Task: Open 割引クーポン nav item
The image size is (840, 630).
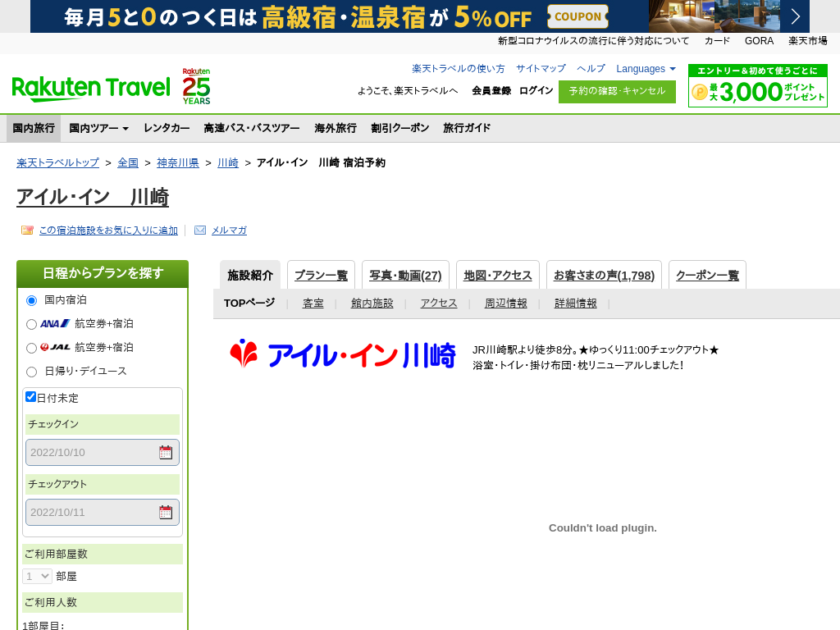Action: click(x=400, y=128)
